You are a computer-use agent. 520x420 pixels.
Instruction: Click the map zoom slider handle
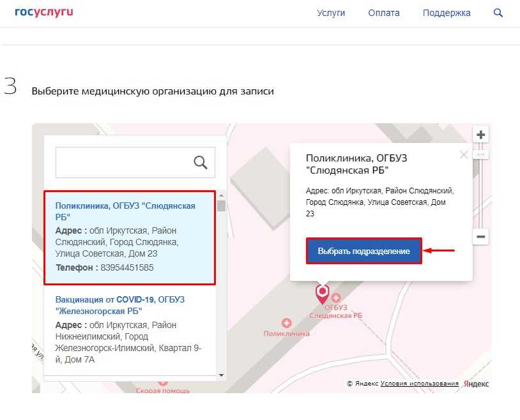point(481,155)
